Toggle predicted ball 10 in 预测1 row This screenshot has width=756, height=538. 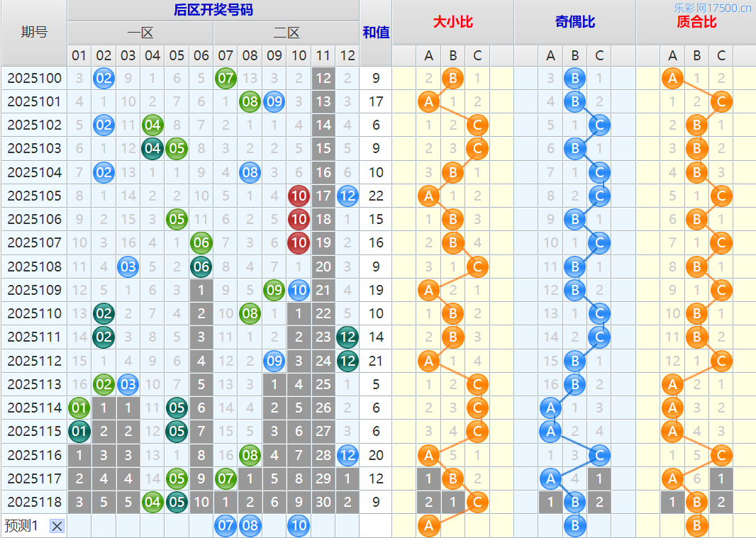click(299, 526)
